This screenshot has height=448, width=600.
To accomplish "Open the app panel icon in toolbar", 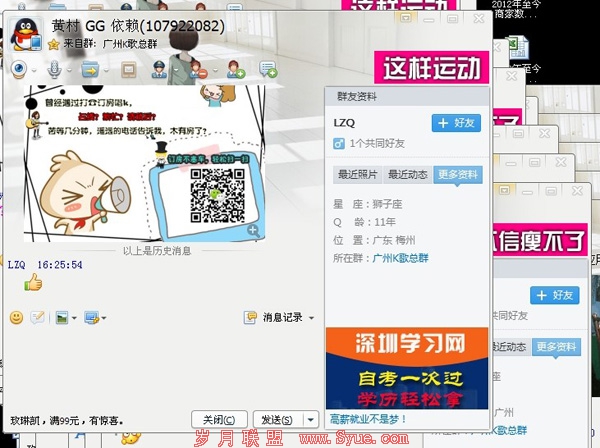I will pyautogui.click(x=129, y=70).
